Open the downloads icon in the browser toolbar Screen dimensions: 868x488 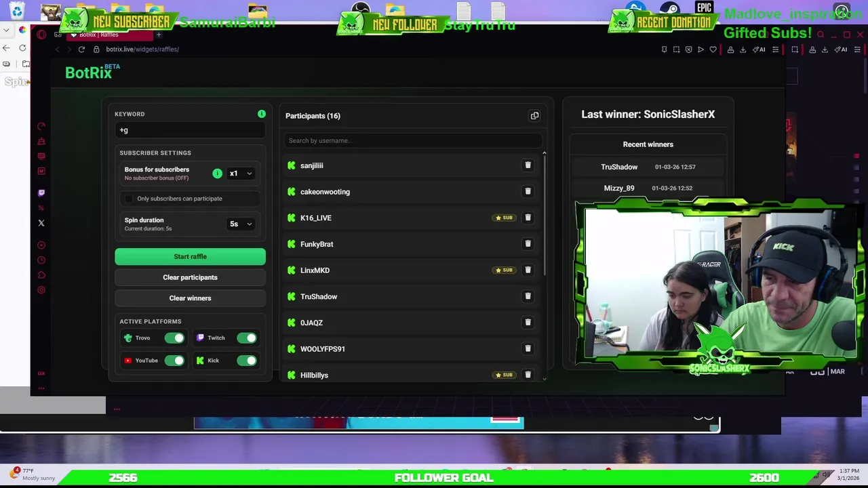(x=743, y=49)
